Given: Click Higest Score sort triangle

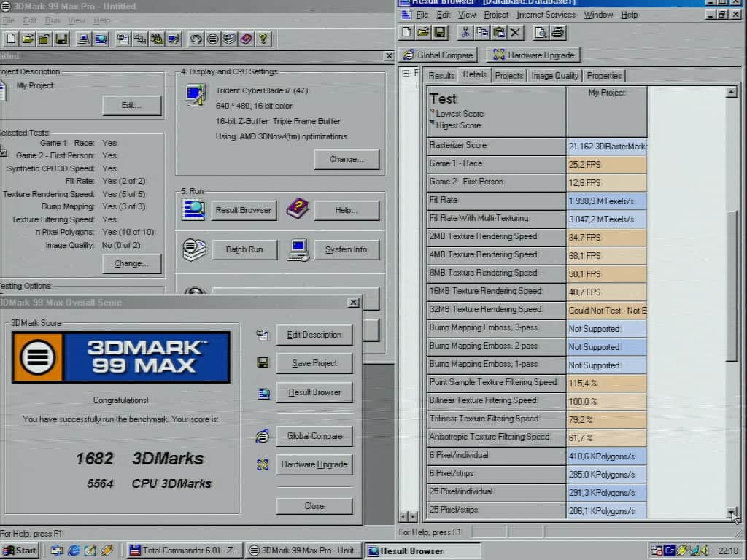Looking at the screenshot, I should point(433,123).
